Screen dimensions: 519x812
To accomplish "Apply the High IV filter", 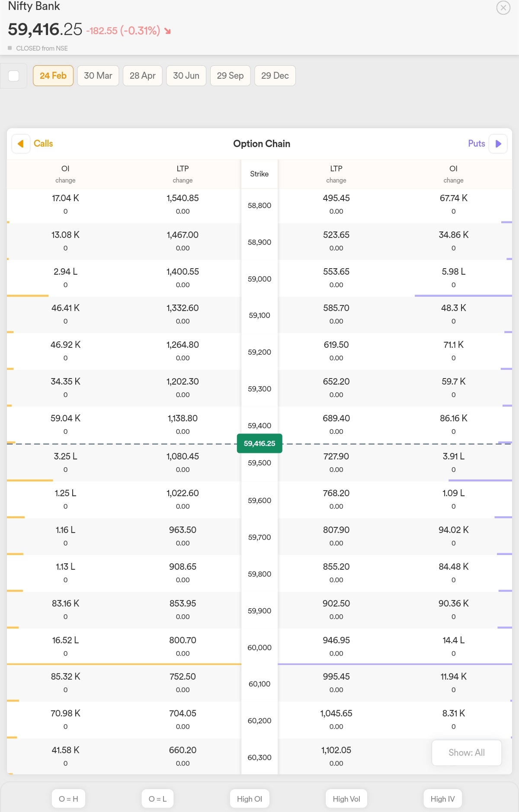I will tap(442, 799).
